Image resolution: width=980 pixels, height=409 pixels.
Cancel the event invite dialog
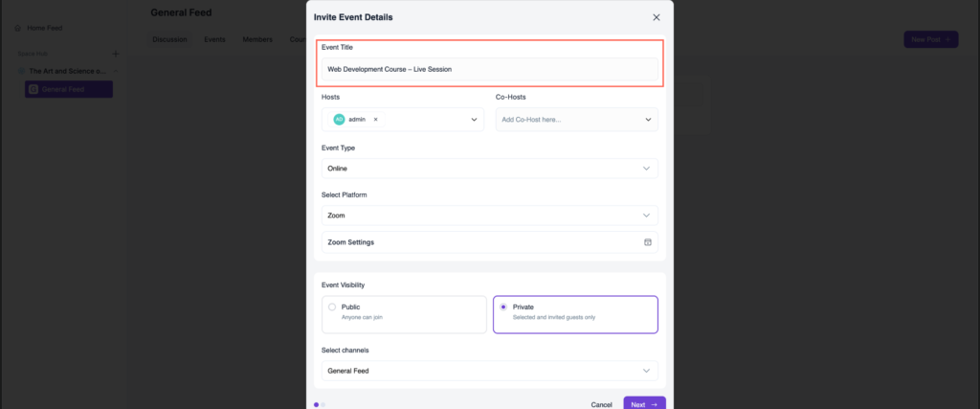tap(601, 404)
